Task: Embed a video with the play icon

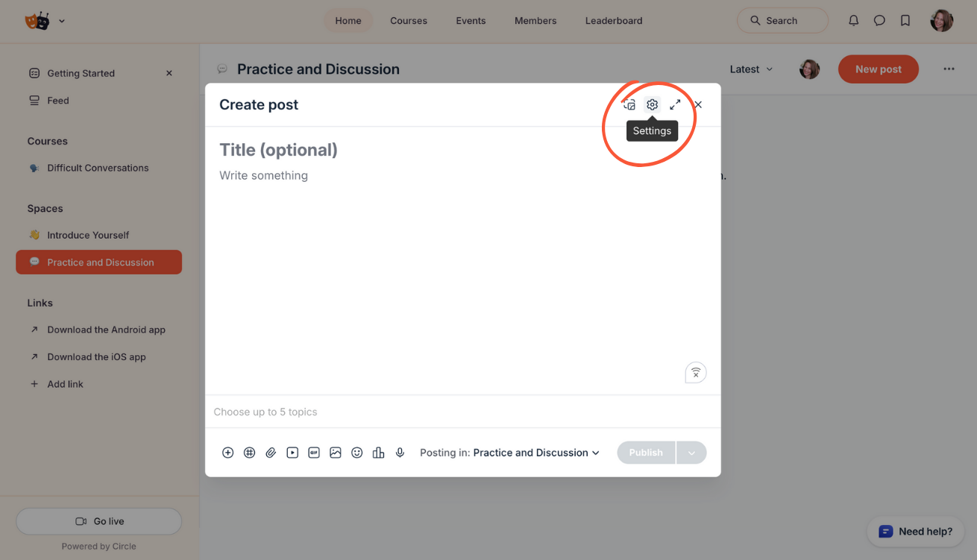Action: (x=292, y=453)
